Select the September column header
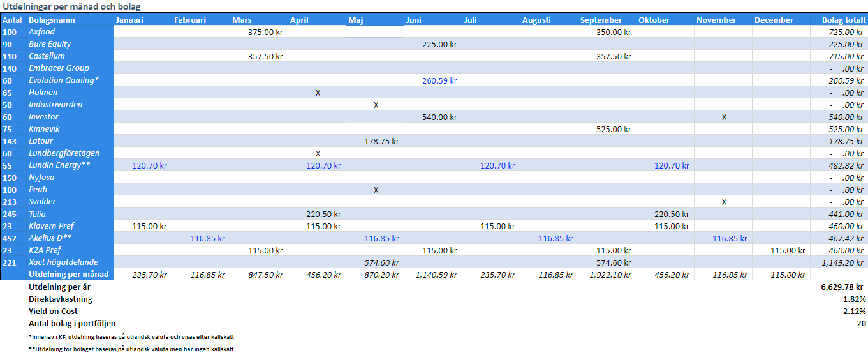Viewport: 868px width, 355px height. (607, 20)
